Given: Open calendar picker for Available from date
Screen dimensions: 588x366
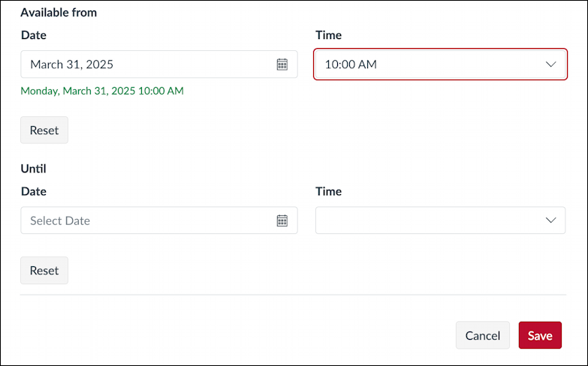Looking at the screenshot, I should pos(282,64).
